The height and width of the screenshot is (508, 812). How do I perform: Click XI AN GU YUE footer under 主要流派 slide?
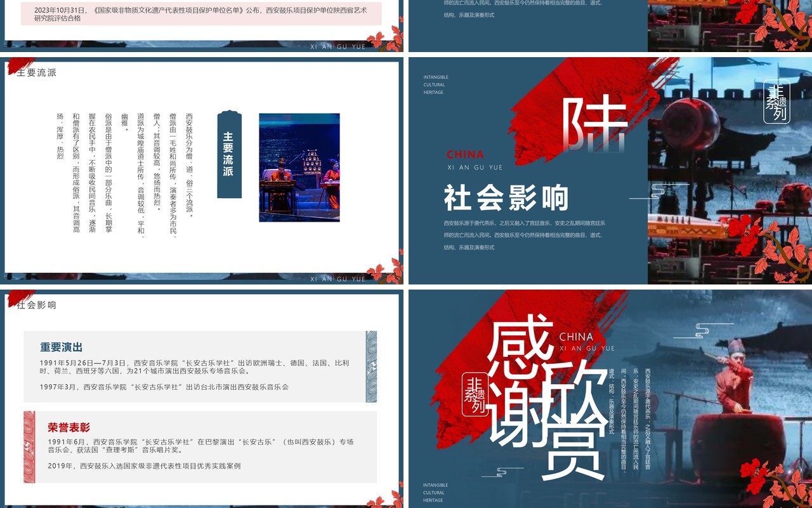click(338, 279)
